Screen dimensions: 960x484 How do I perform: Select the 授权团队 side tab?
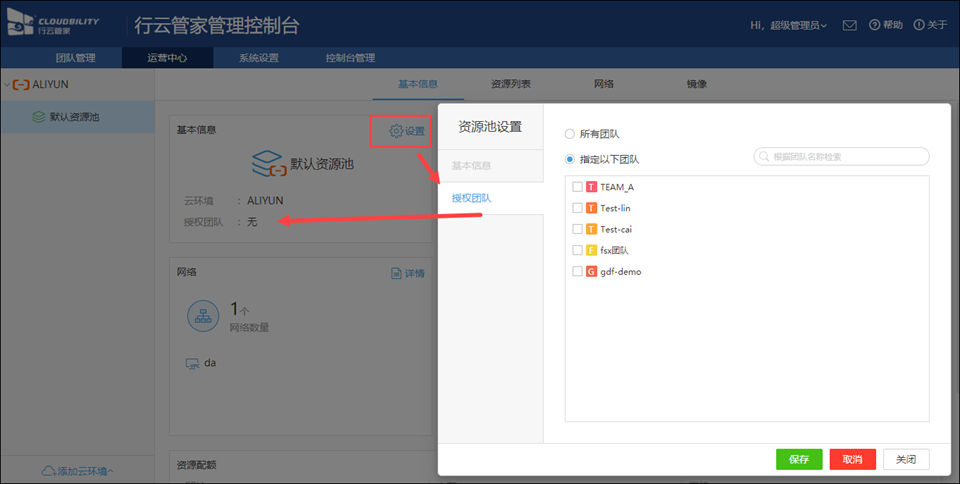click(x=472, y=198)
